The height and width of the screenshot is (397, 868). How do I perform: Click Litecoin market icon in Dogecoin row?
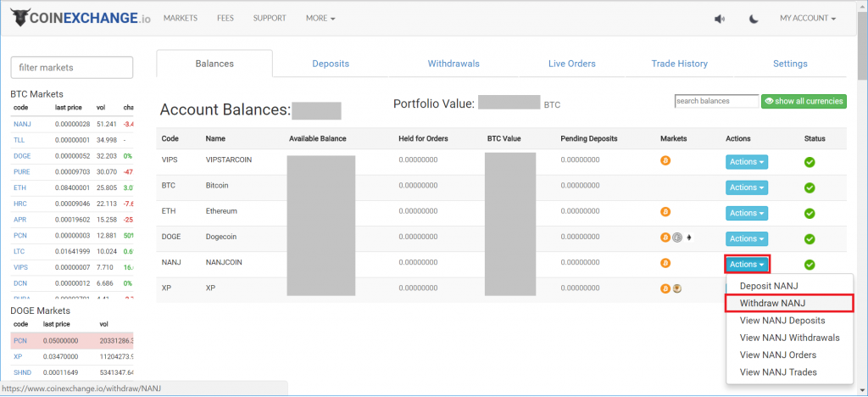677,238
